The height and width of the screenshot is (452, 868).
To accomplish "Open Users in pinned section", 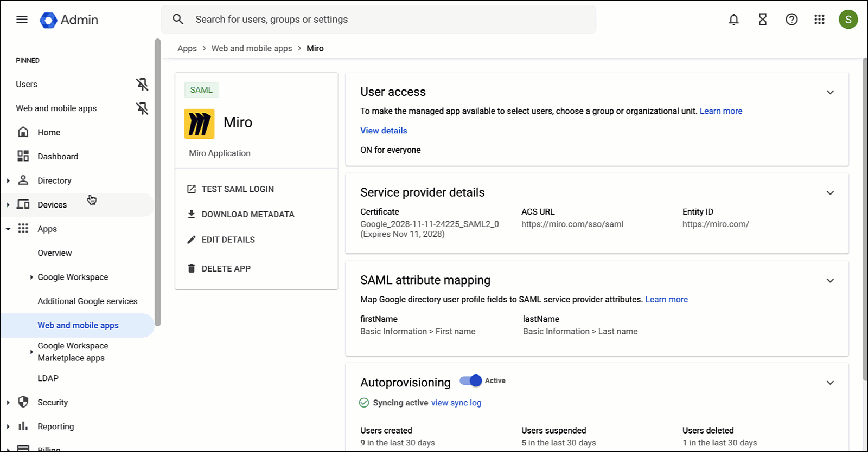I will [x=27, y=84].
